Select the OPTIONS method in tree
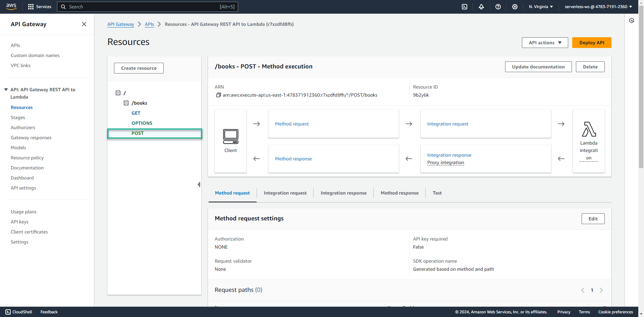 [142, 123]
